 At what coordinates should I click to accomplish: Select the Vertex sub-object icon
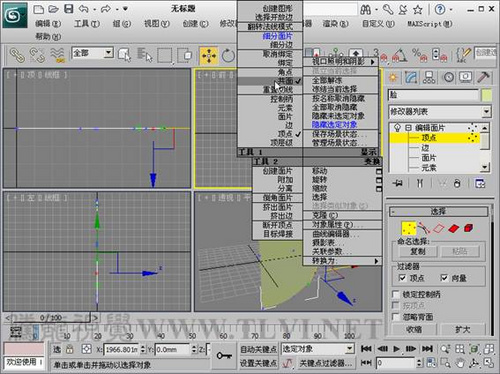pos(409,228)
